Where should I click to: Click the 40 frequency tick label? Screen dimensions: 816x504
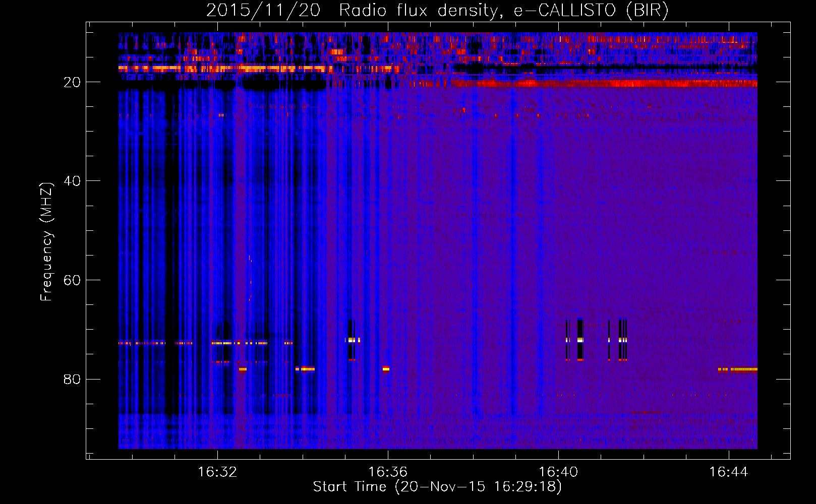72,181
